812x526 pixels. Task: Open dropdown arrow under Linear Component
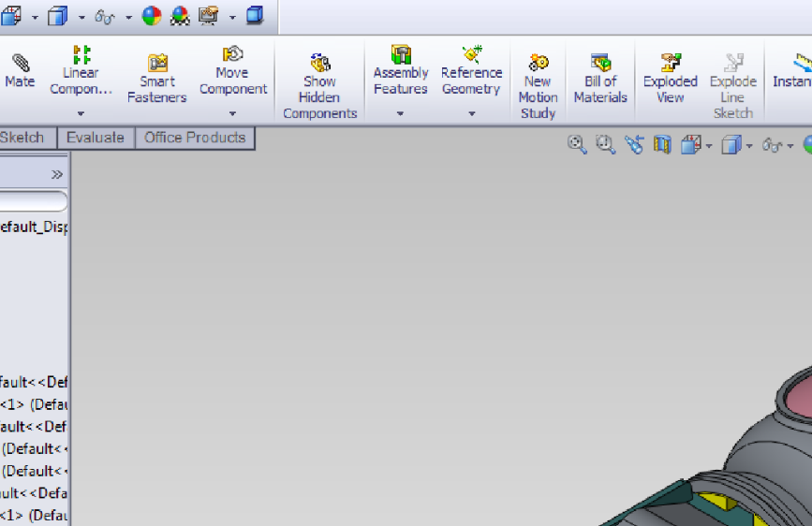81,113
